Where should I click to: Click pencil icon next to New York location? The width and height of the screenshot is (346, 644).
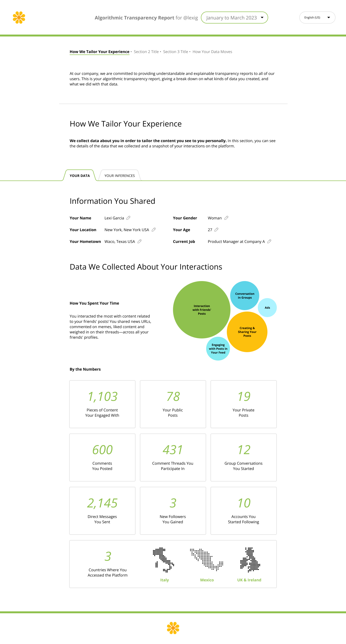154,229
